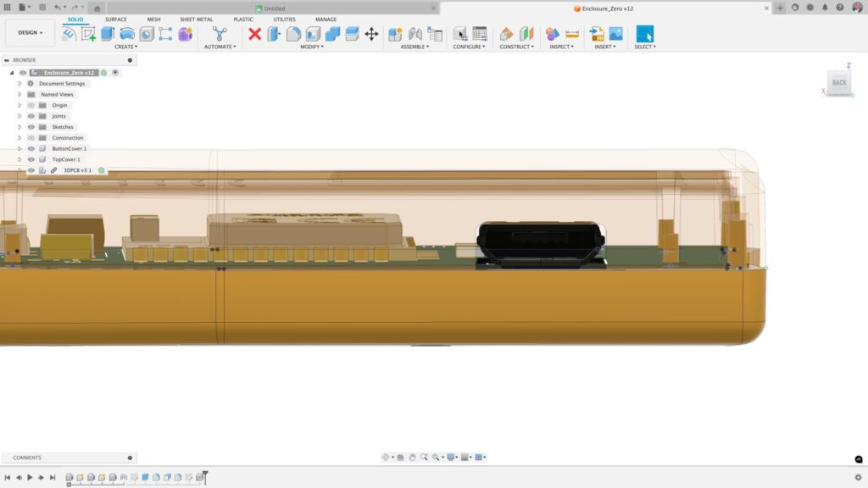Show the Origin folder using eye icon

point(31,105)
